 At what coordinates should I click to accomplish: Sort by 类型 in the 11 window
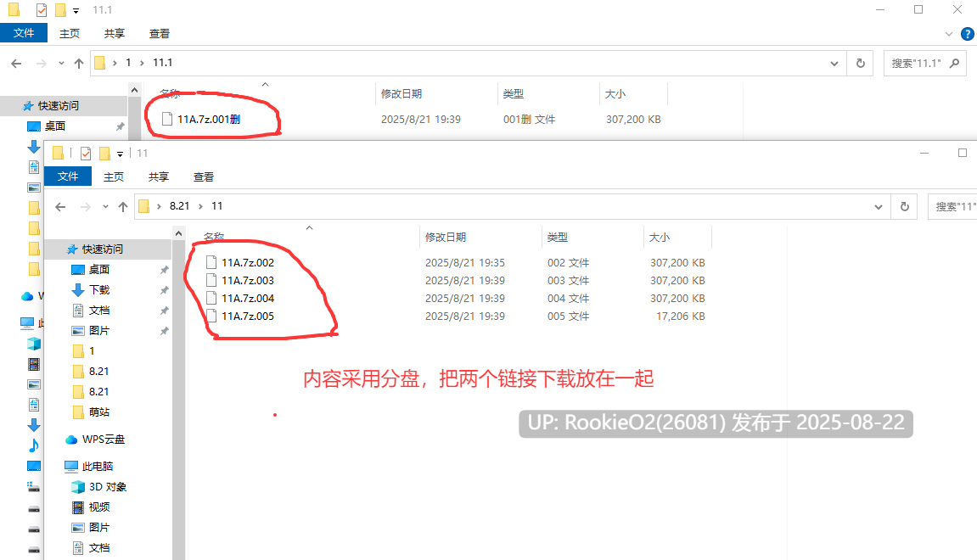558,237
